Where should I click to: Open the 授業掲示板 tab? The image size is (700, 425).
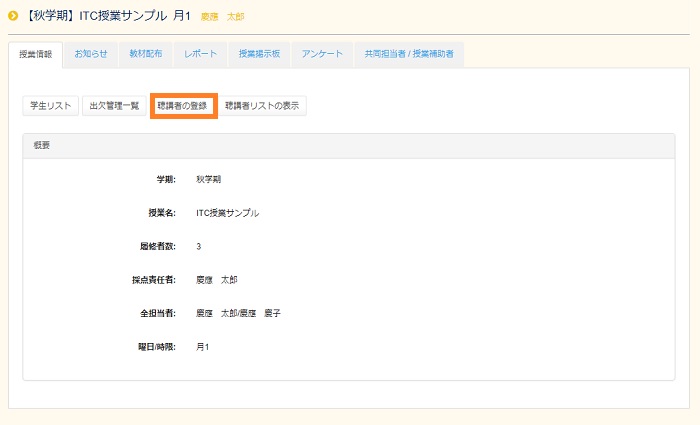point(259,54)
